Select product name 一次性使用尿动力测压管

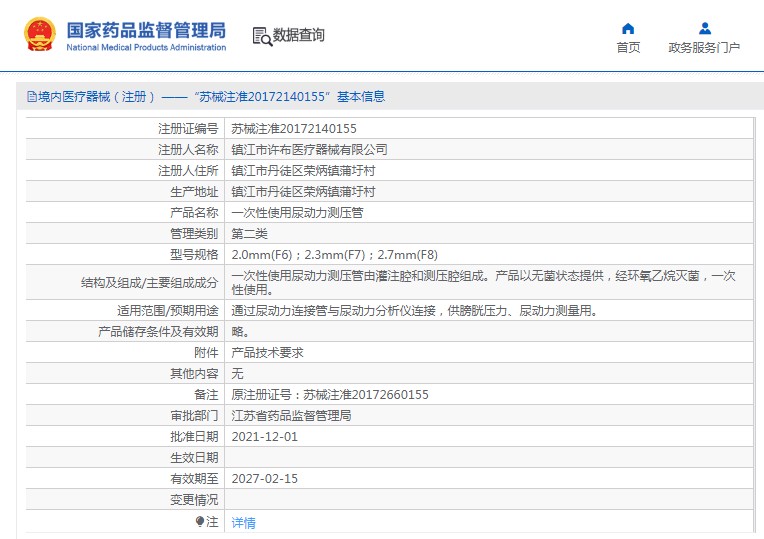tap(297, 212)
